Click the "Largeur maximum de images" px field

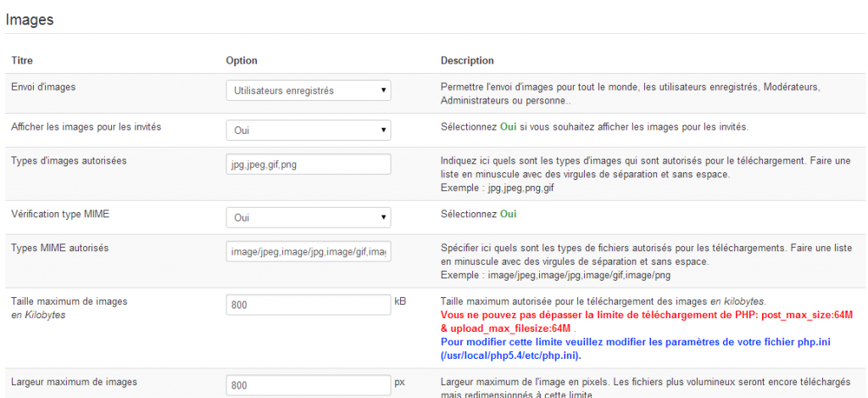(308, 386)
